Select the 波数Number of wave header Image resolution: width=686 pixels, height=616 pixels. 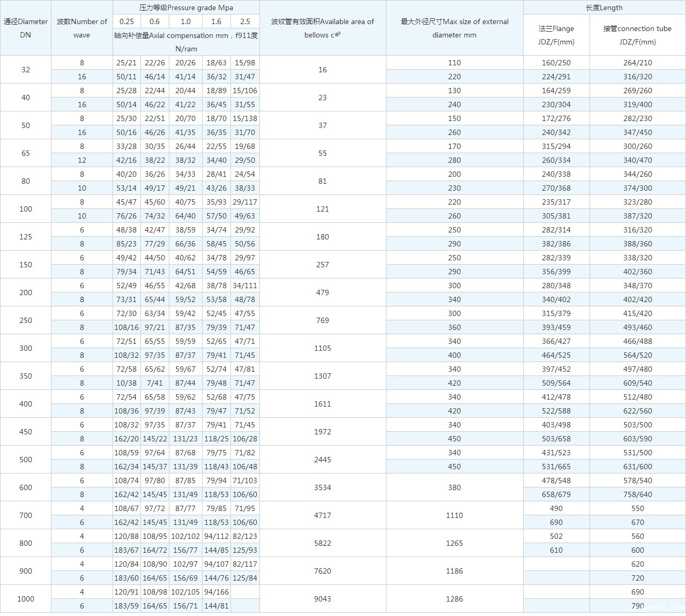81,28
